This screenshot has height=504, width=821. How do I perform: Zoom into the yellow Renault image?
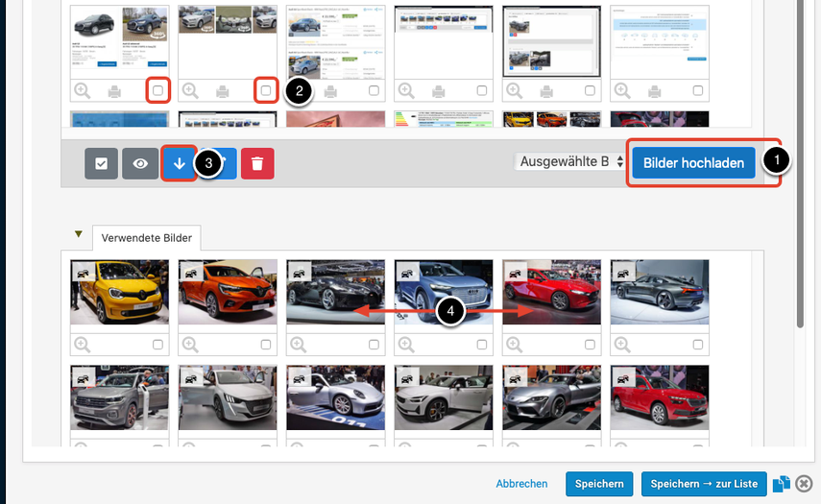pos(83,344)
